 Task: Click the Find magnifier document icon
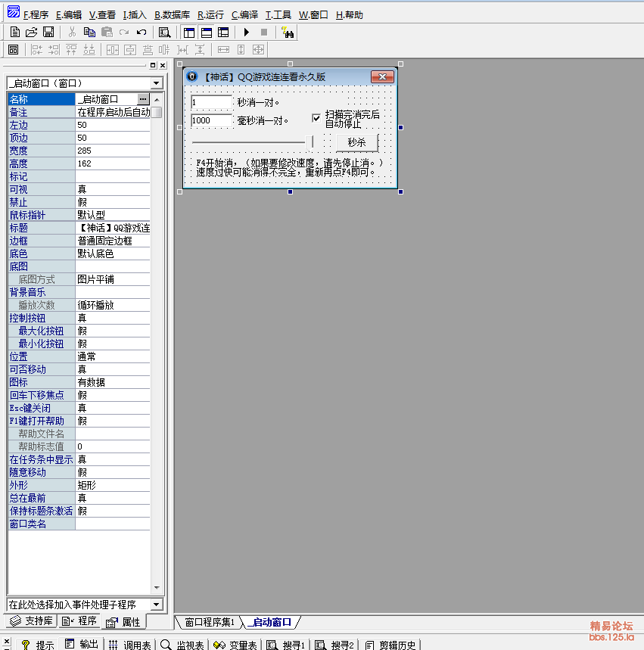165,33
